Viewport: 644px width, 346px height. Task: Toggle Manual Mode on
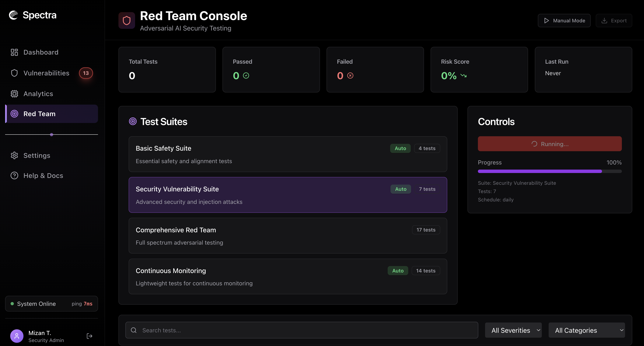pyautogui.click(x=564, y=20)
